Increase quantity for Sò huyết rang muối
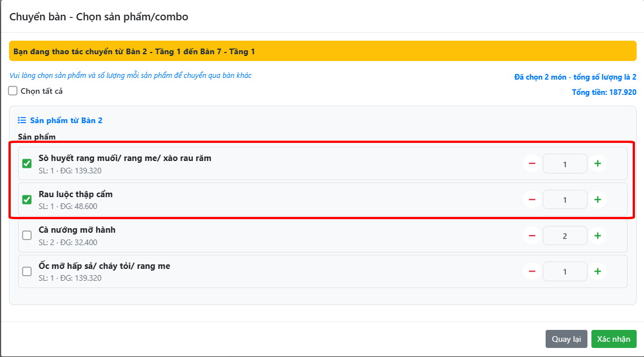This screenshot has height=357, width=644. click(x=598, y=164)
